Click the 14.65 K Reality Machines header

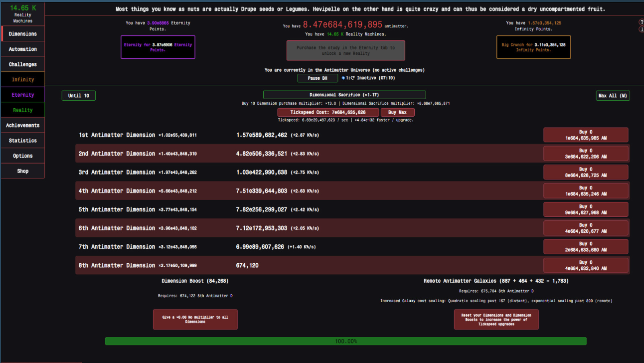[23, 13]
